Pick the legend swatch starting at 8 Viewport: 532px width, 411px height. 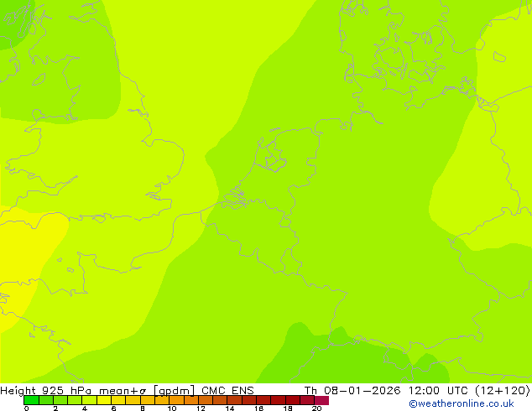coord(148,400)
